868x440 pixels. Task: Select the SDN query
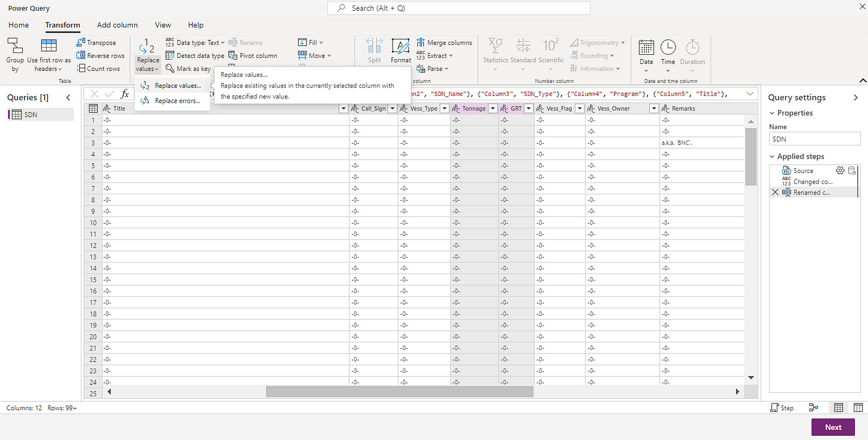tap(40, 114)
